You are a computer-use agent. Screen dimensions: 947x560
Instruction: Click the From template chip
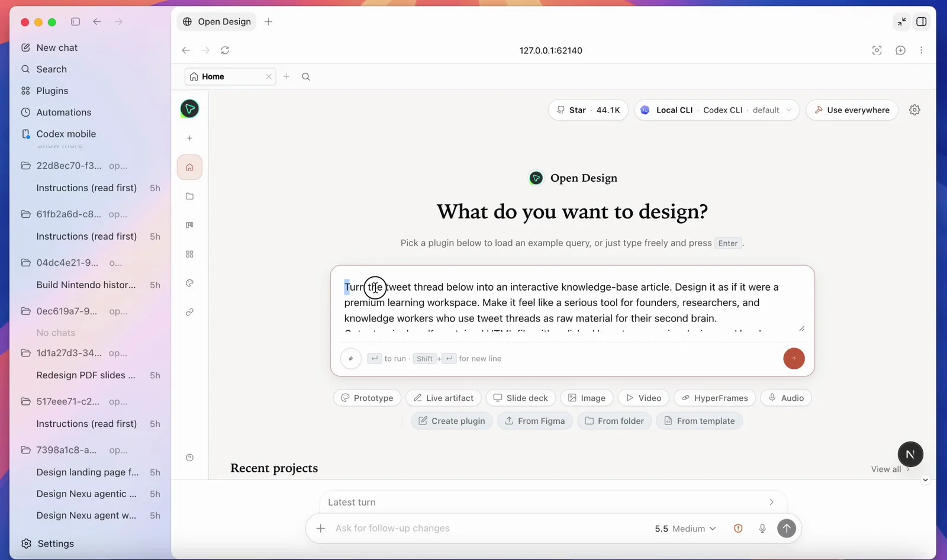(x=699, y=421)
